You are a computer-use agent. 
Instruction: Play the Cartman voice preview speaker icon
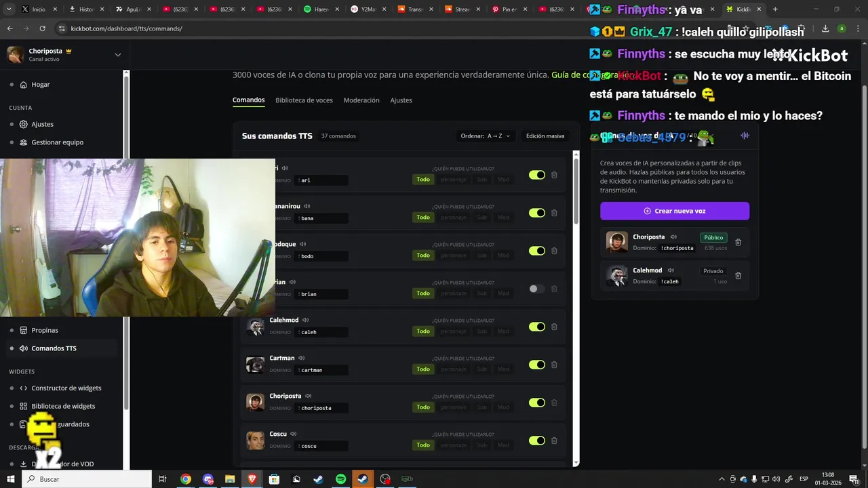tap(302, 358)
